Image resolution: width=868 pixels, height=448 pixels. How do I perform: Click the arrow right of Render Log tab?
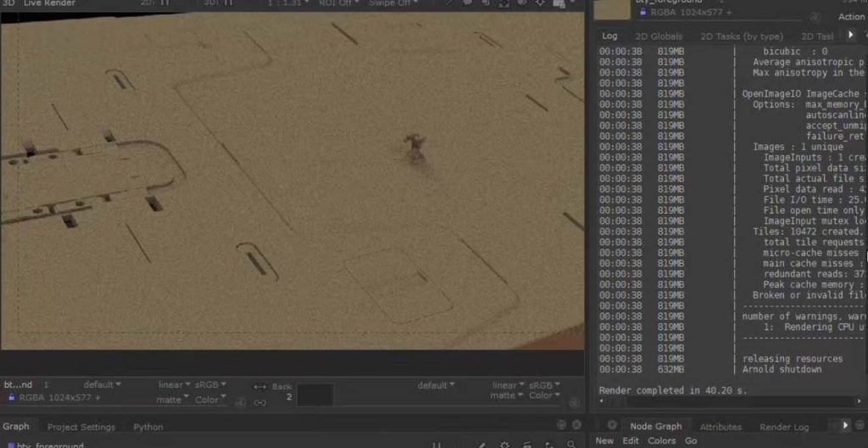point(844,425)
